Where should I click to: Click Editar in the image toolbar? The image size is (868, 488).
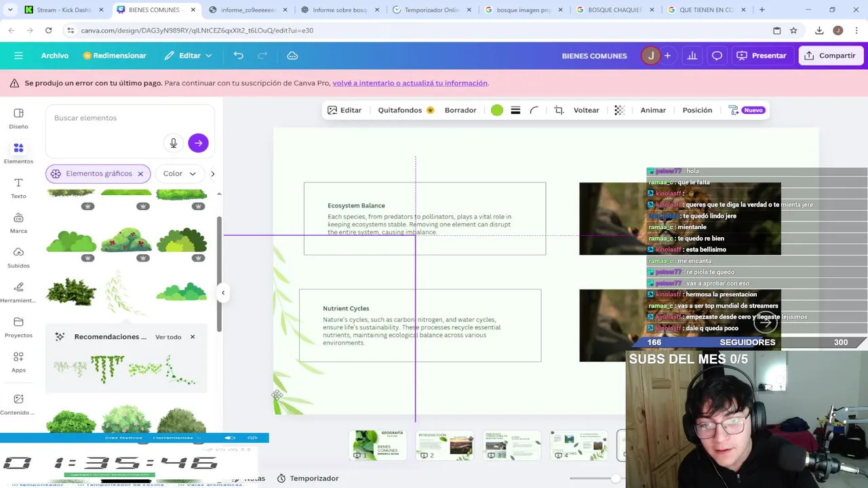coord(344,110)
